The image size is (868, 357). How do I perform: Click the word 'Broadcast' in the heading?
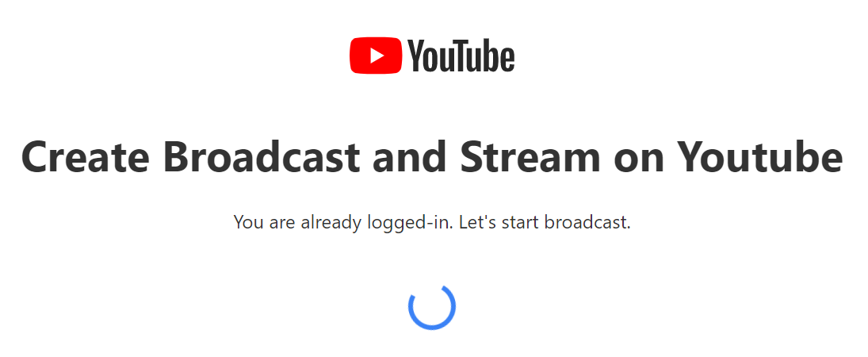coord(262,157)
